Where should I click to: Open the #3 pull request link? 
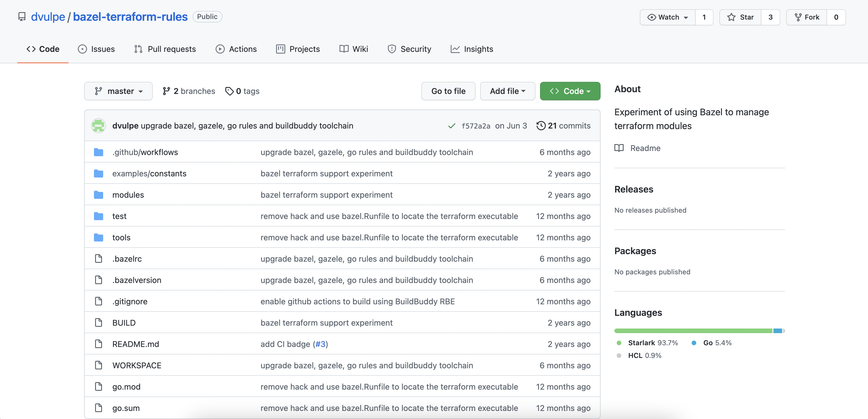(320, 344)
